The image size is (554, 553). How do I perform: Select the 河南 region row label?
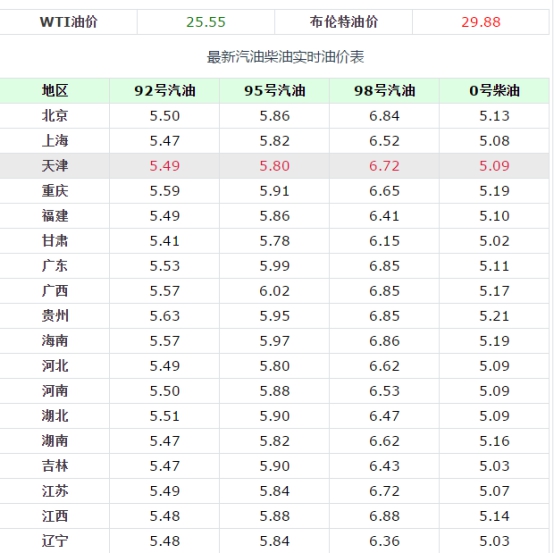pyautogui.click(x=54, y=391)
